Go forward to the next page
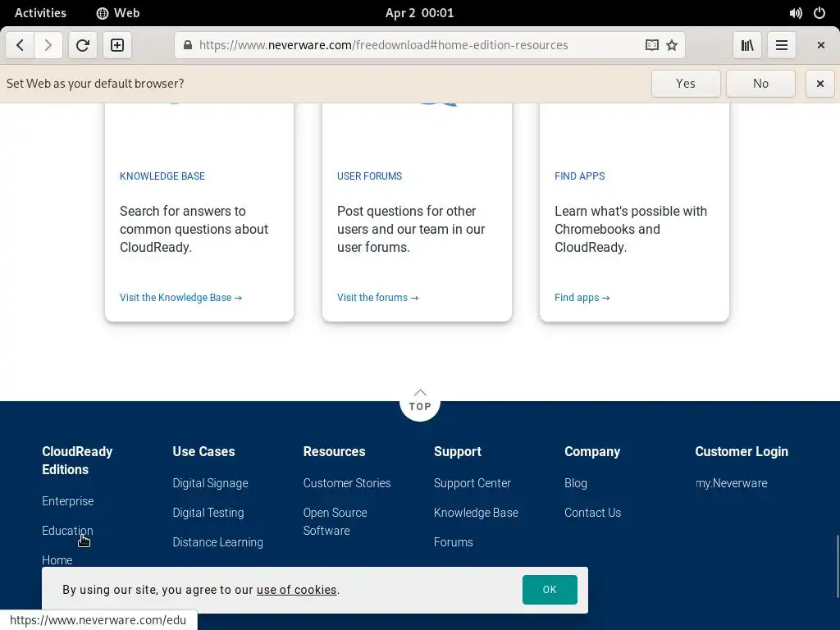This screenshot has height=630, width=840. pyautogui.click(x=48, y=45)
